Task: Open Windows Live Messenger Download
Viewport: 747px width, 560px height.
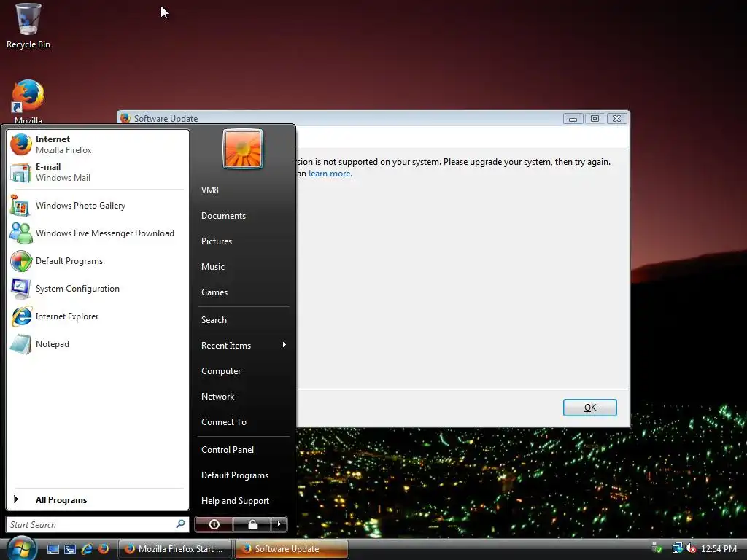Action: 98,233
